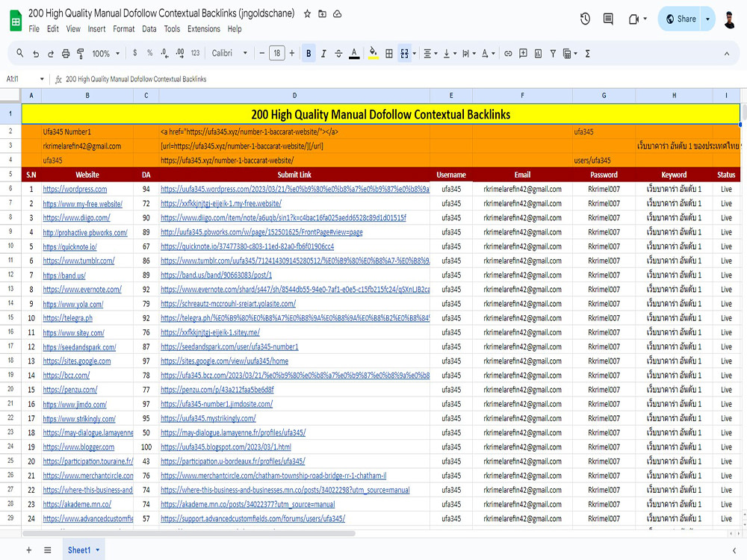The image size is (747, 560).
Task: Increase decimal places
Action: tap(179, 53)
